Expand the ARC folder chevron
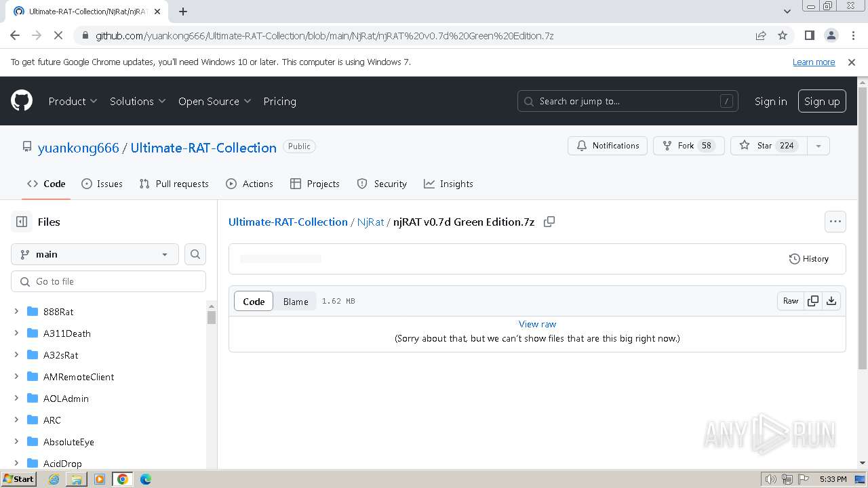Viewport: 868px width, 488px height. tap(16, 420)
